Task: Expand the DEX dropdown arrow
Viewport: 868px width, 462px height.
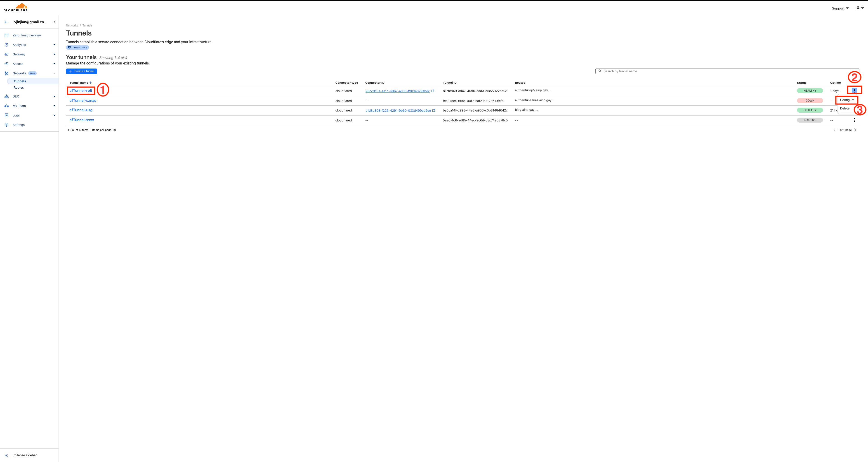Action: (54, 96)
